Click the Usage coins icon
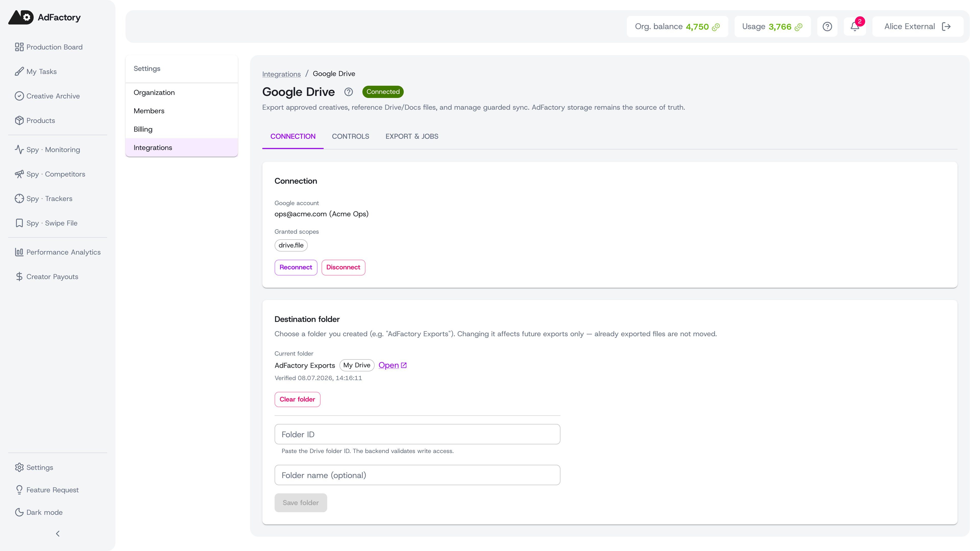 pos(799,27)
